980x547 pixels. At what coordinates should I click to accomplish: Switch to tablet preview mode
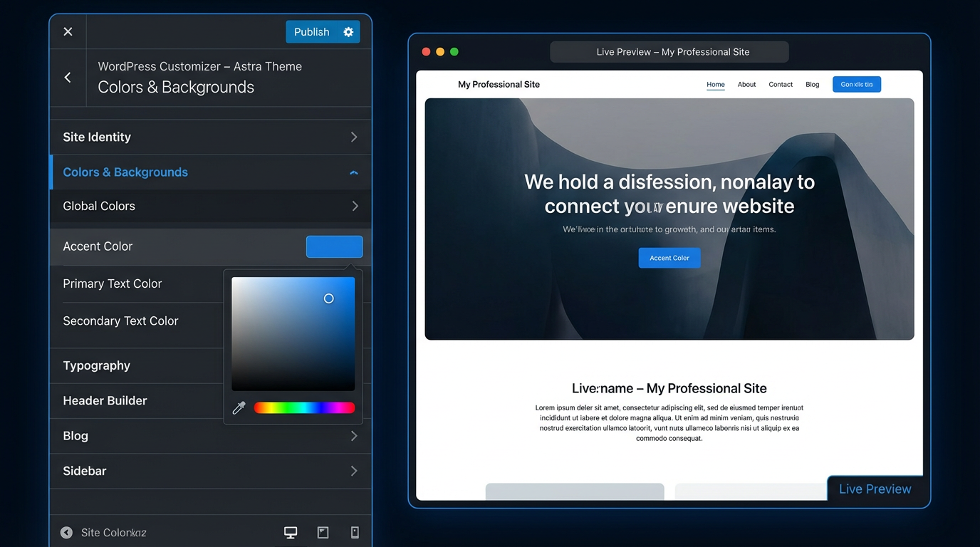pyautogui.click(x=323, y=532)
